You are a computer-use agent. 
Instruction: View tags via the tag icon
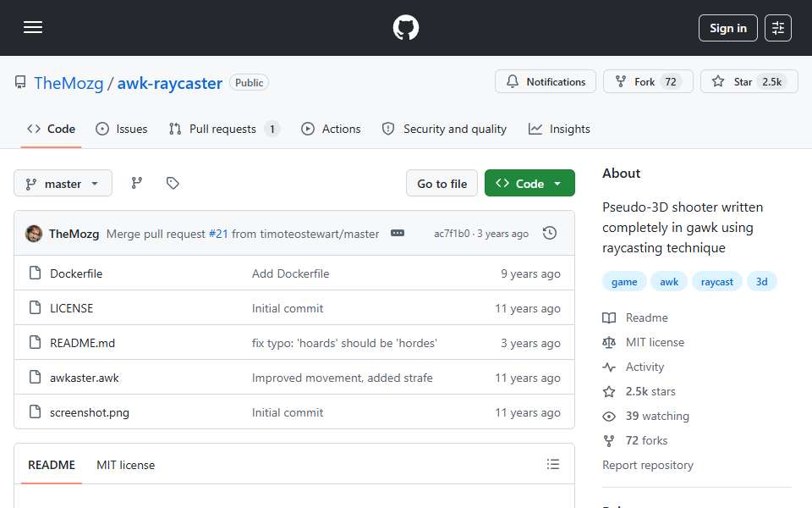click(173, 183)
